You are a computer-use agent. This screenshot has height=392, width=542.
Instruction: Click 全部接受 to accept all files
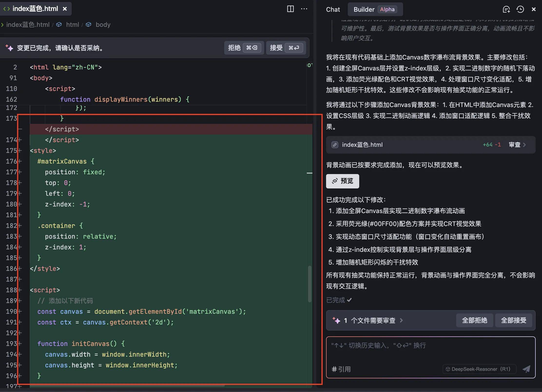(514, 320)
